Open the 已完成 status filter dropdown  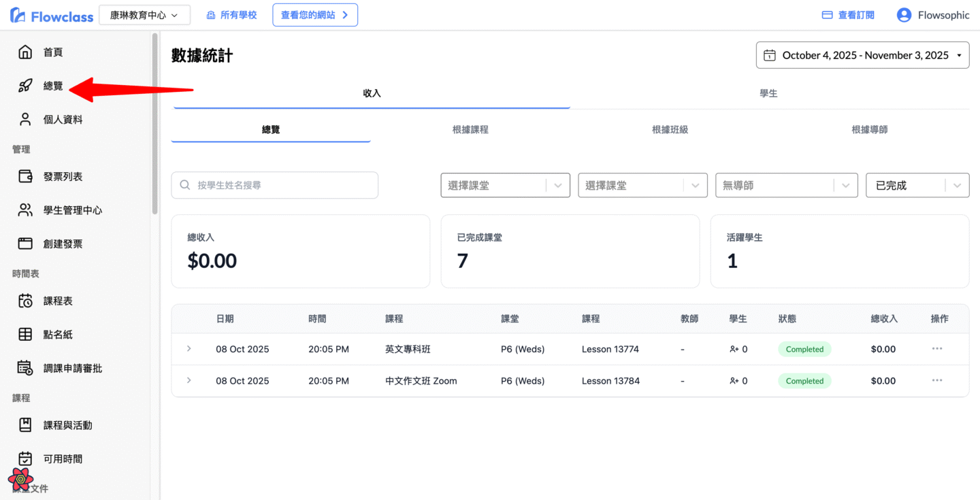(917, 185)
